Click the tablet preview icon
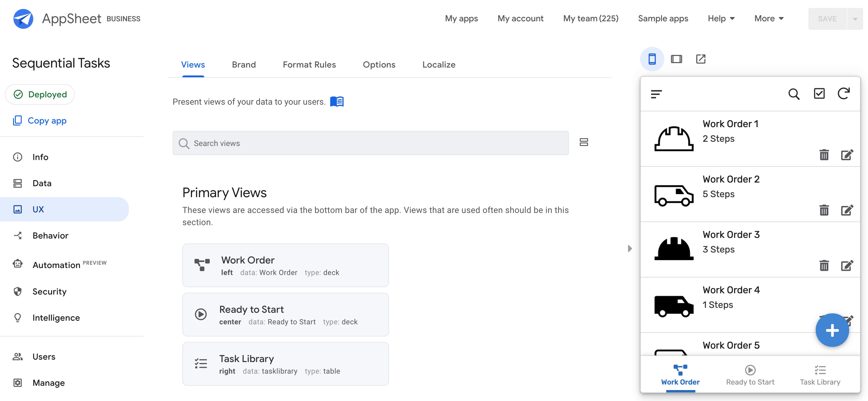The image size is (868, 401). click(x=675, y=59)
